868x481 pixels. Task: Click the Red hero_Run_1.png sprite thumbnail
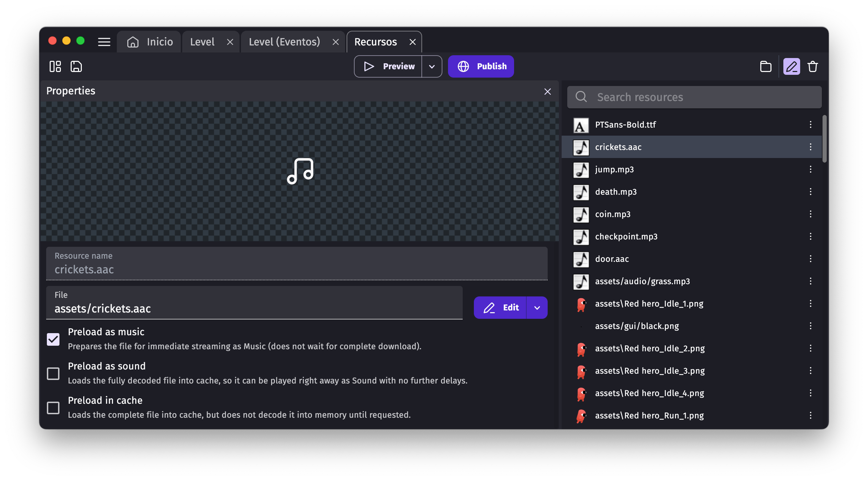pyautogui.click(x=581, y=416)
